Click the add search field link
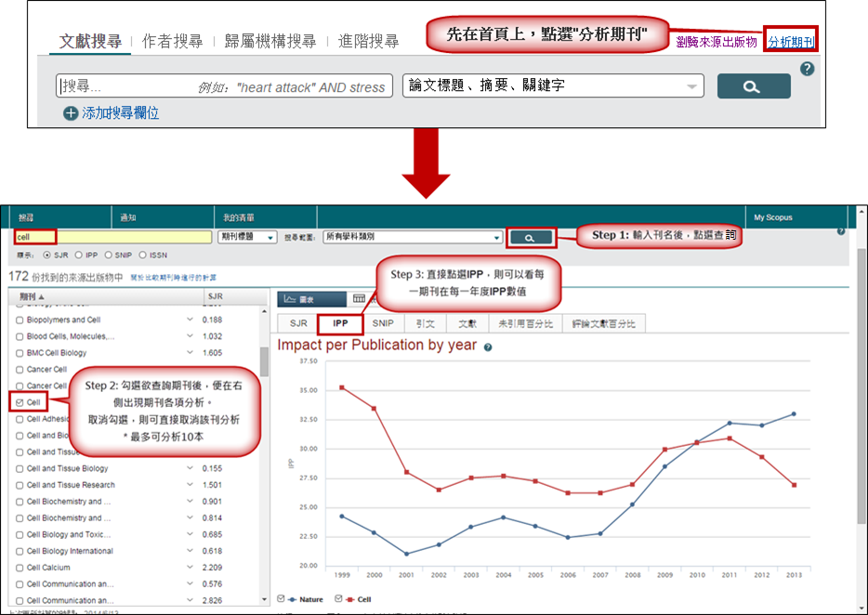Viewport: 868px width, 615px height. click(120, 113)
